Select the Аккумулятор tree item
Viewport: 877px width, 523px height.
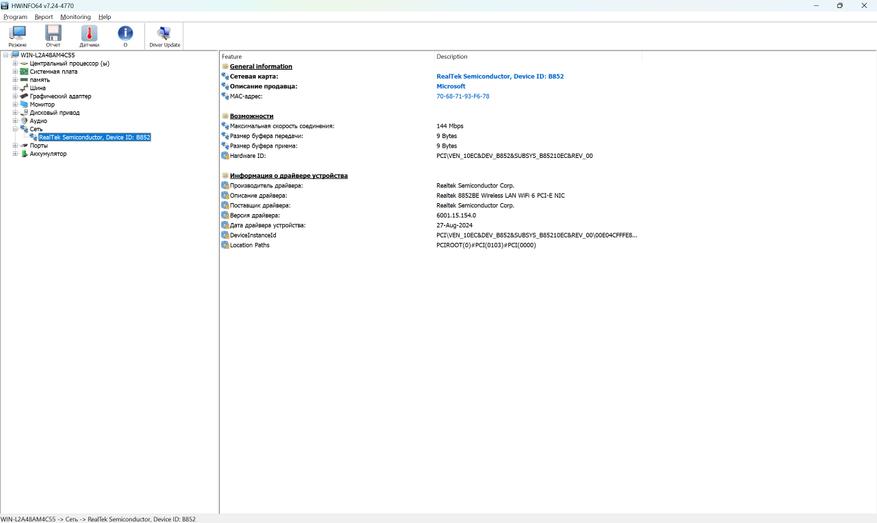click(48, 153)
